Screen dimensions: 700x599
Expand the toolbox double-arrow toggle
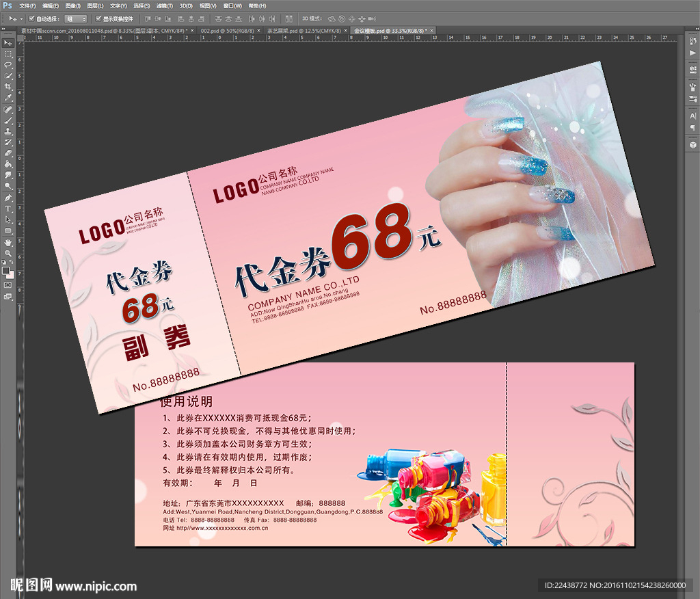(x=3, y=29)
